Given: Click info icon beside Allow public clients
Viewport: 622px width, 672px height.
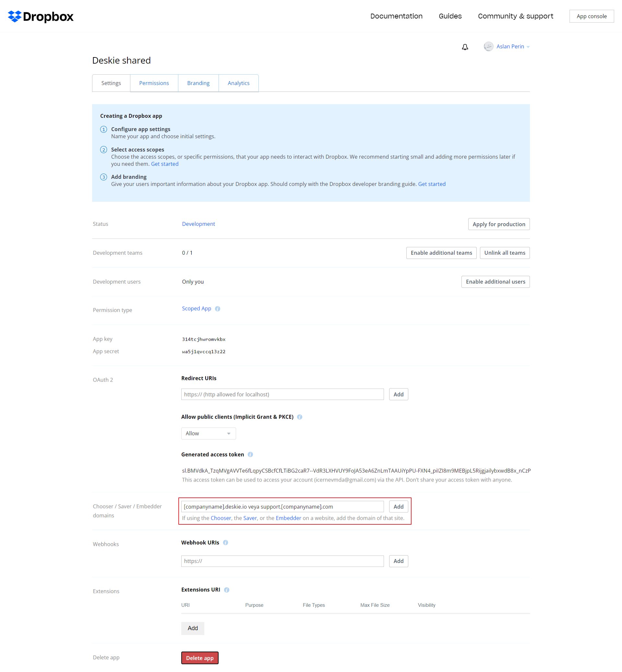Looking at the screenshot, I should pyautogui.click(x=300, y=417).
